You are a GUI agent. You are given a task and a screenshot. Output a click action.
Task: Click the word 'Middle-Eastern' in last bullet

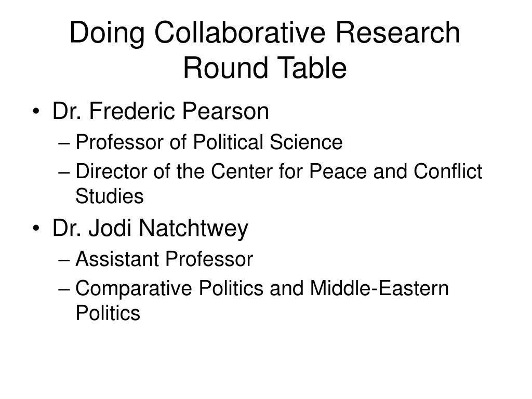(379, 288)
